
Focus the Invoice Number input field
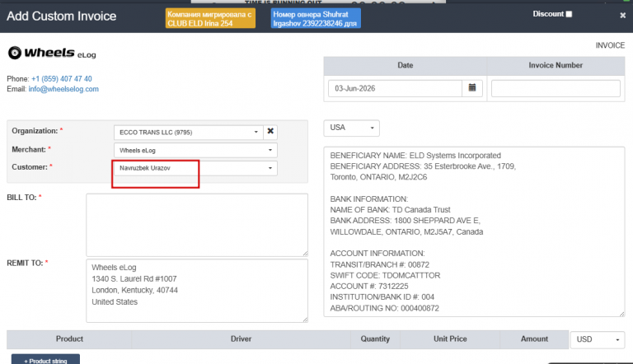click(x=556, y=88)
